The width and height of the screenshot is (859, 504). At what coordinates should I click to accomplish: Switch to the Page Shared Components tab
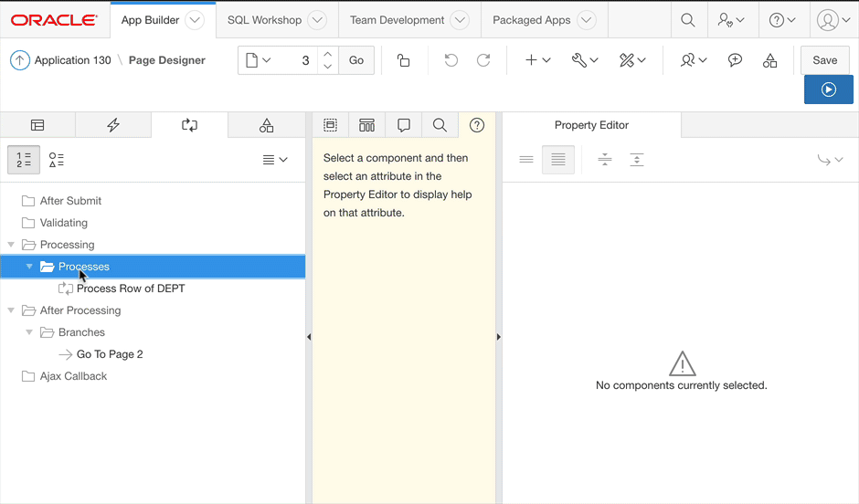coord(266,125)
